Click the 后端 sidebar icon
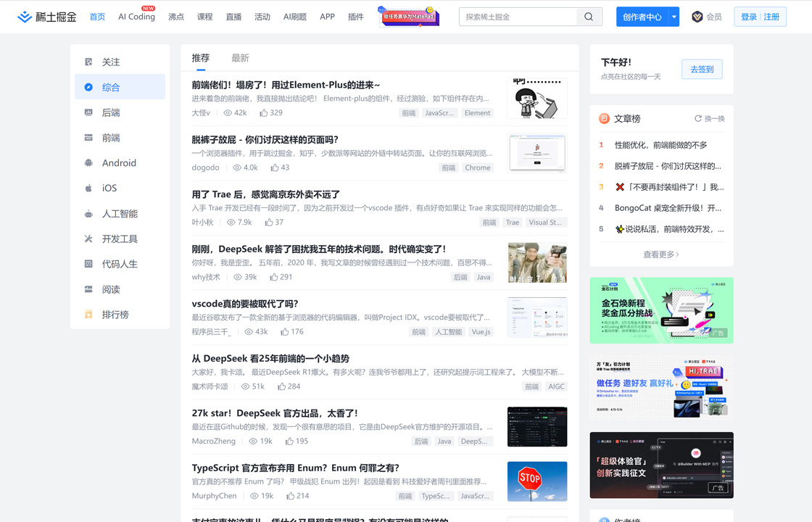Image resolution: width=812 pixels, height=522 pixels. 88,112
